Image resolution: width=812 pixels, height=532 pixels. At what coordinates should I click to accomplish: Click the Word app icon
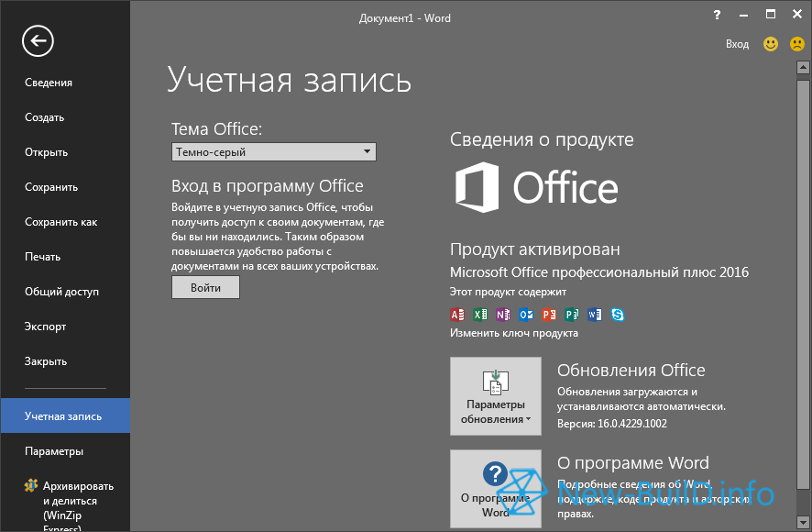(594, 315)
